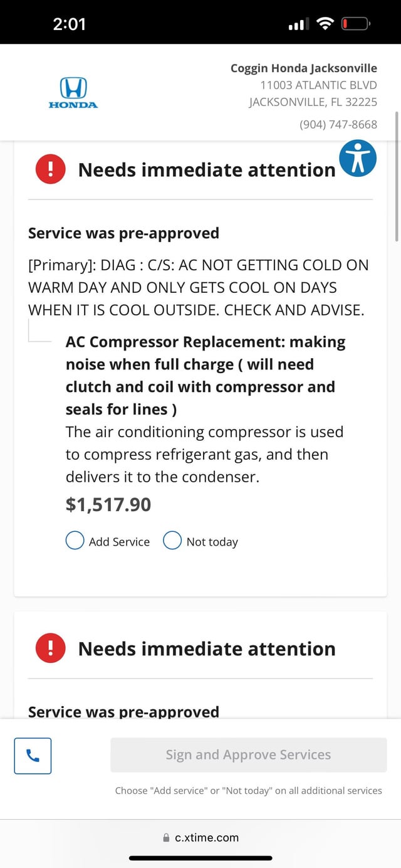
Task: Click the first red alert exclamation icon
Action: click(50, 169)
